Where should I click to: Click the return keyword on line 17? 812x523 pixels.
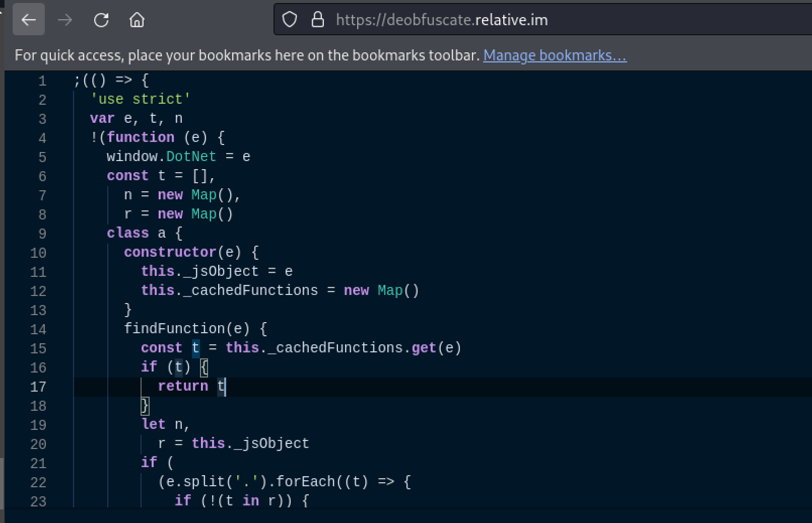(183, 386)
